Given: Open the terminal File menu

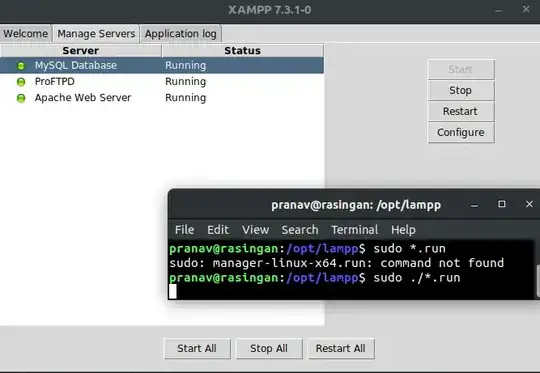Looking at the screenshot, I should click(185, 230).
